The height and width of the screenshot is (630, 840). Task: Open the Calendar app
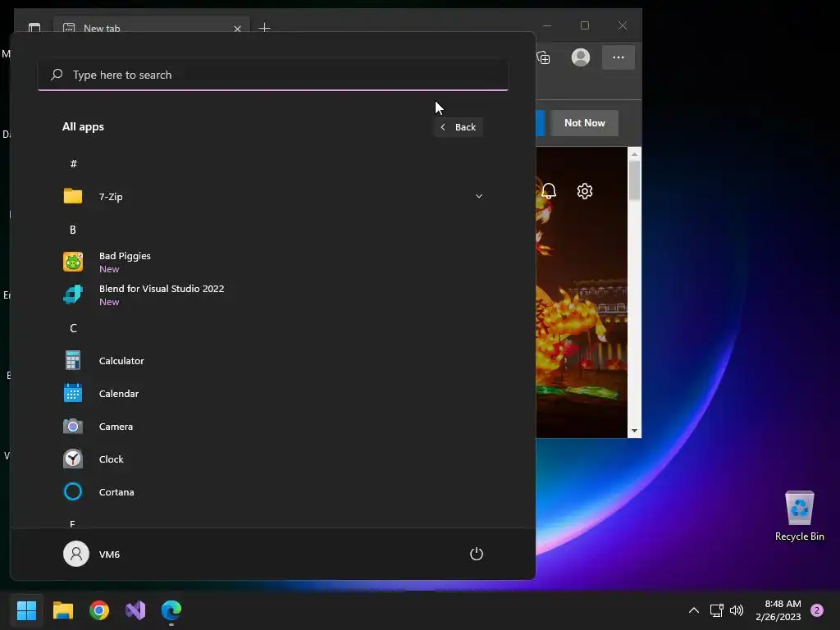tap(272, 393)
